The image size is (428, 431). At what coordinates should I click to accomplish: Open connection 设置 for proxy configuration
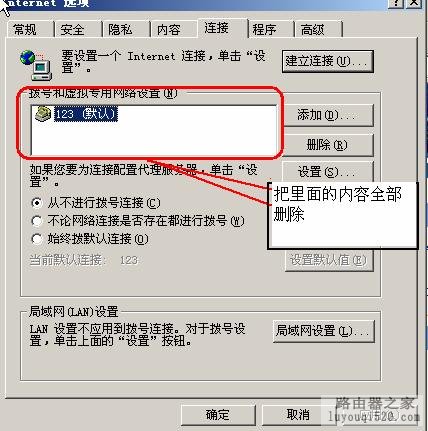click(x=327, y=172)
